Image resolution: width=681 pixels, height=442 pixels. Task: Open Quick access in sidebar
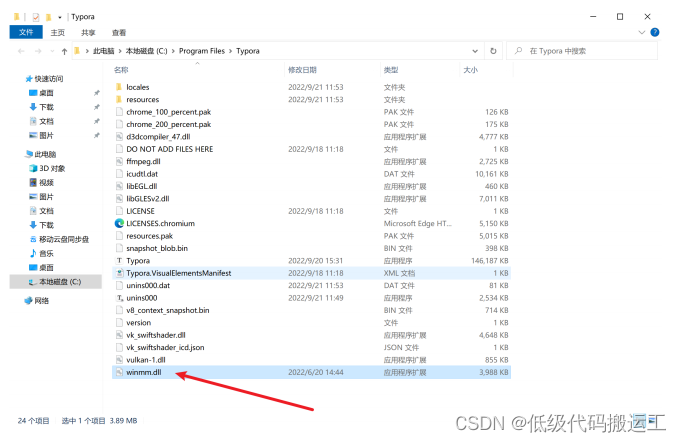[x=44, y=79]
